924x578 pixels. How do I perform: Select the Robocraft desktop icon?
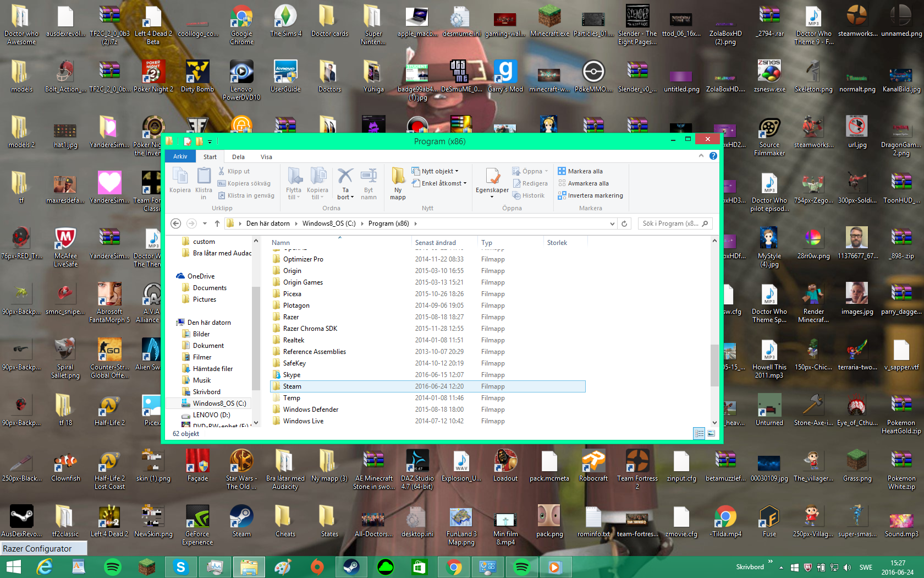click(593, 465)
